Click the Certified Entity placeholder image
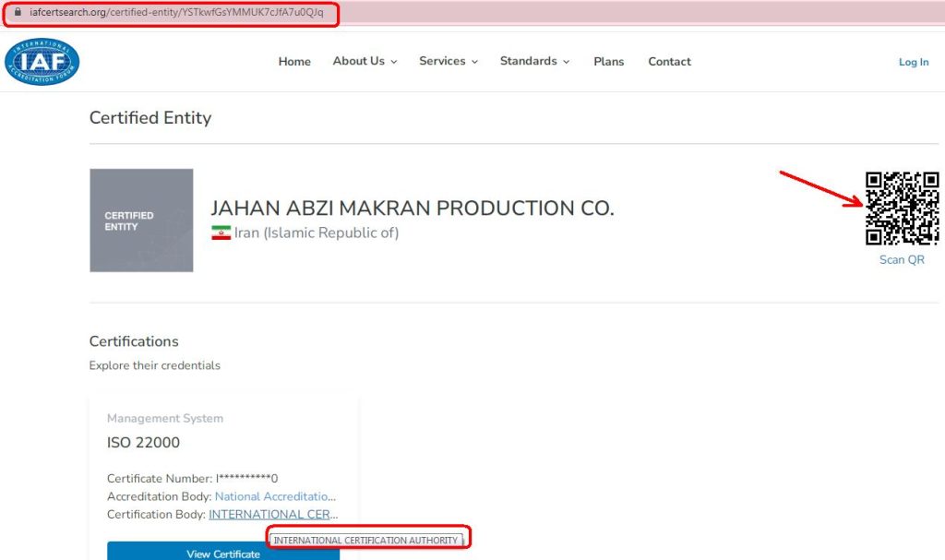945x560 pixels. 141,220
